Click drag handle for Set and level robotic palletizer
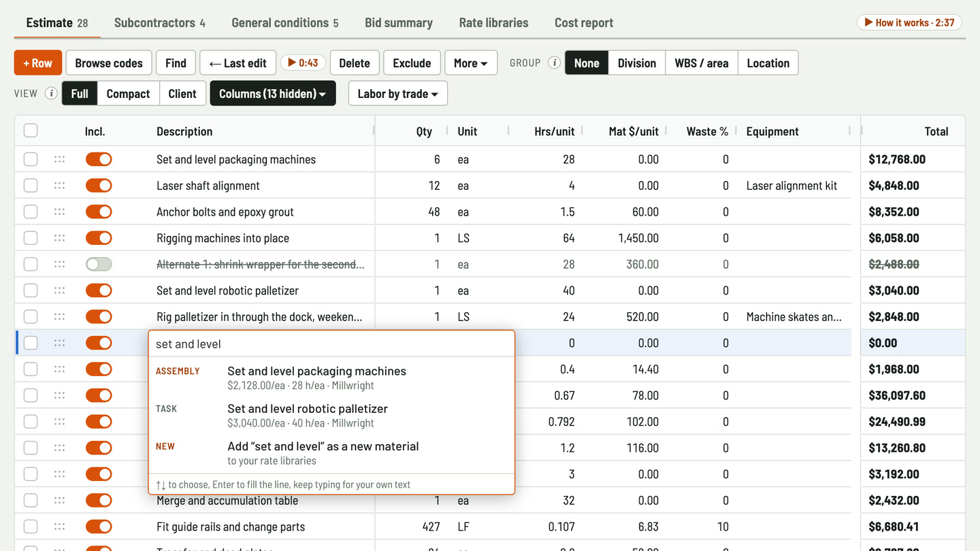Viewport: 980px width, 551px height. coord(59,290)
